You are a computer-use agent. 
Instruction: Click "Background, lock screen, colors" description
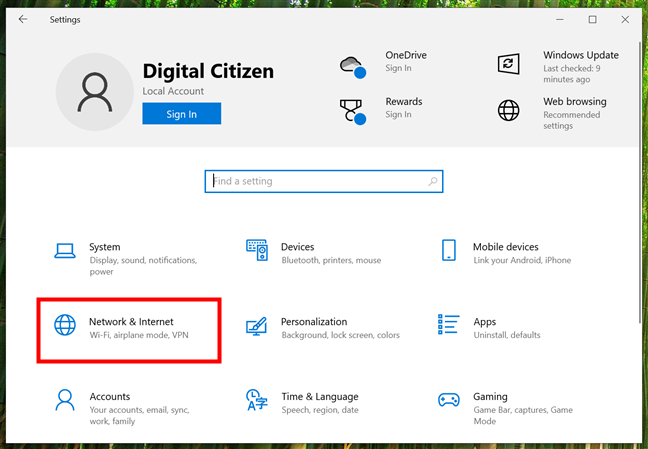click(341, 335)
